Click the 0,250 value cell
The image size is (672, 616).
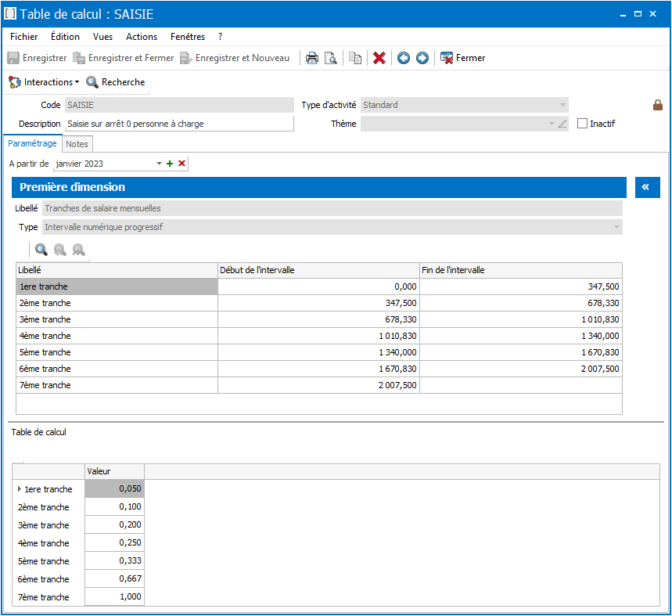click(114, 542)
